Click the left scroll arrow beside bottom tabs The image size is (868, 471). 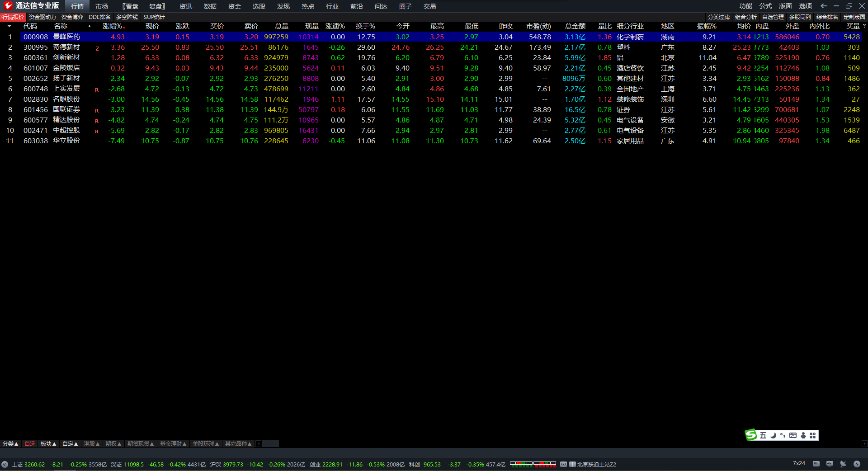(x=259, y=444)
